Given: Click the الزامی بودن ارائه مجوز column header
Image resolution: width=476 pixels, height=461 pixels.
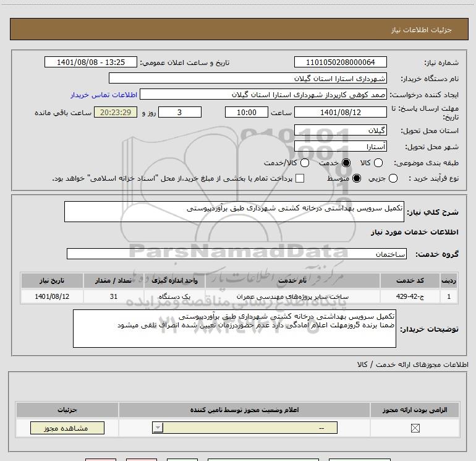Looking at the screenshot, I should click(x=415, y=410).
